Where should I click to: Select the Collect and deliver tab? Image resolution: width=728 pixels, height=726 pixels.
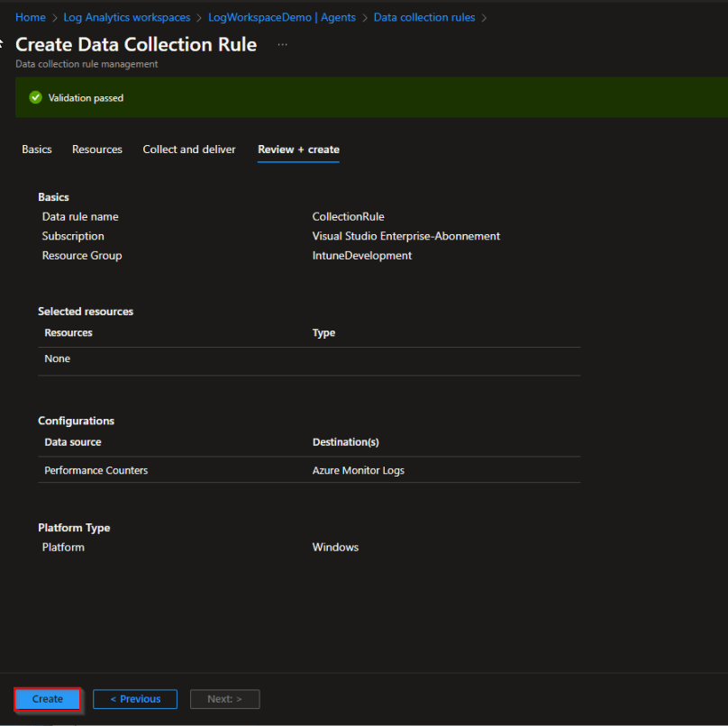(x=188, y=150)
